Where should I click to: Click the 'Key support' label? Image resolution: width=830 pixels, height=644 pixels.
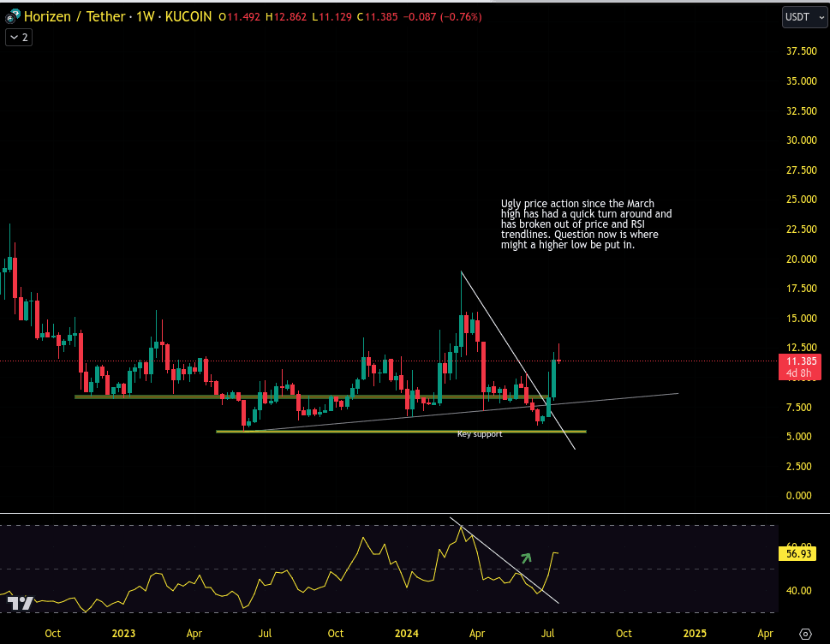(480, 434)
